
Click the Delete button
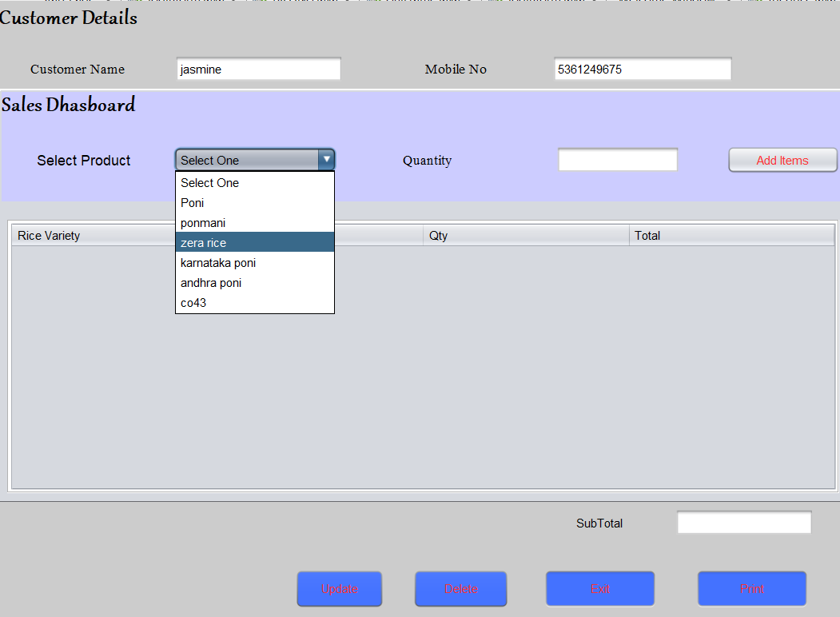click(x=460, y=588)
